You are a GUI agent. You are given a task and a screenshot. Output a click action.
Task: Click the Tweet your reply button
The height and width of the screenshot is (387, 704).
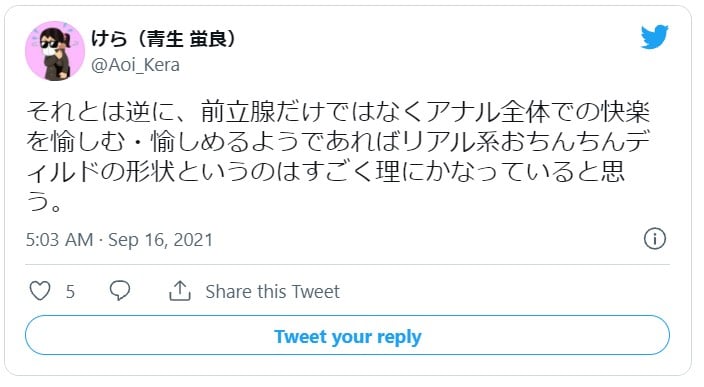point(347,335)
